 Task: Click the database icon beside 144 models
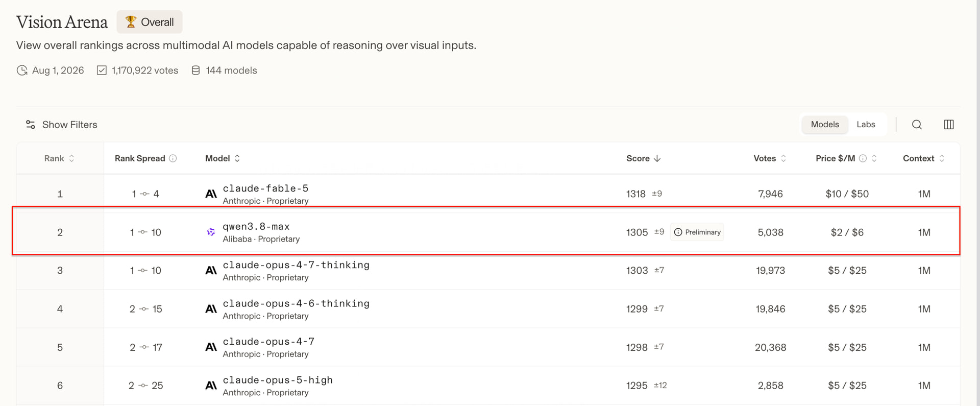coord(195,70)
